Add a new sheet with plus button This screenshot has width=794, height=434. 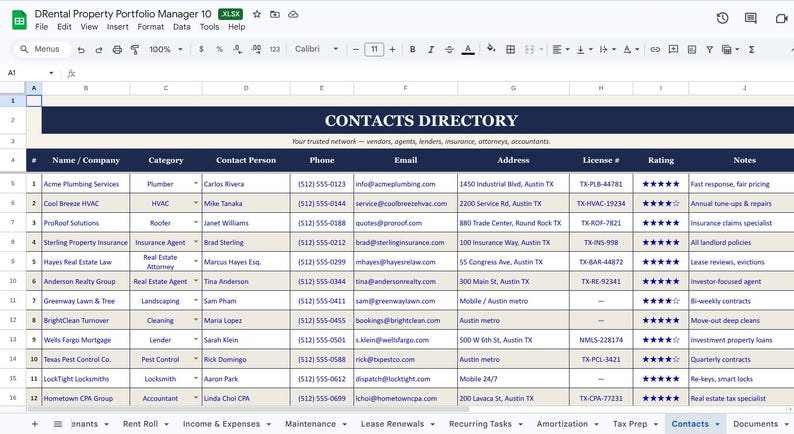coord(34,424)
